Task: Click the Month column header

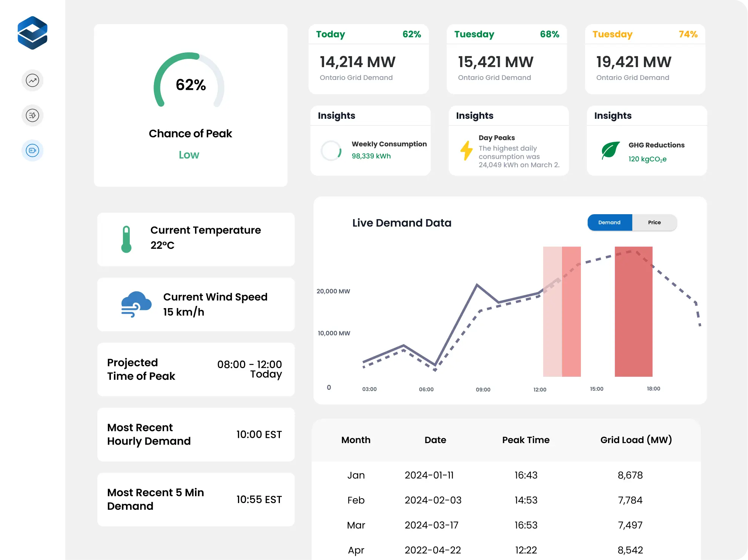Action: pos(356,440)
